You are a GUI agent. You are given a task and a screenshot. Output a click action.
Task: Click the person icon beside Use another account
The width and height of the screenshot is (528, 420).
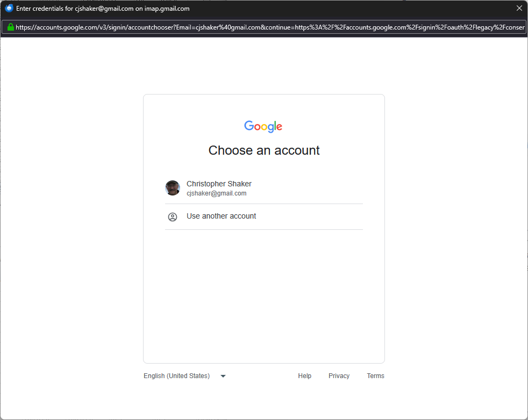point(173,217)
